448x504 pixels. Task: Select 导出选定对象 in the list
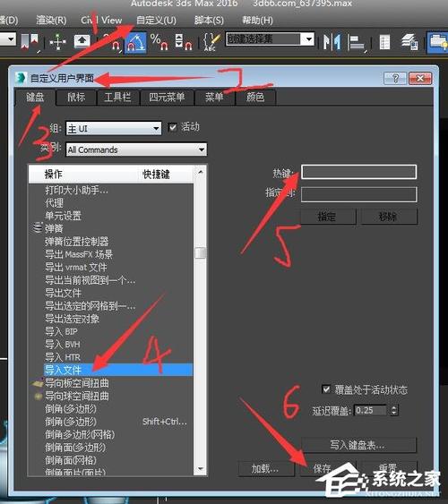pyautogui.click(x=72, y=319)
